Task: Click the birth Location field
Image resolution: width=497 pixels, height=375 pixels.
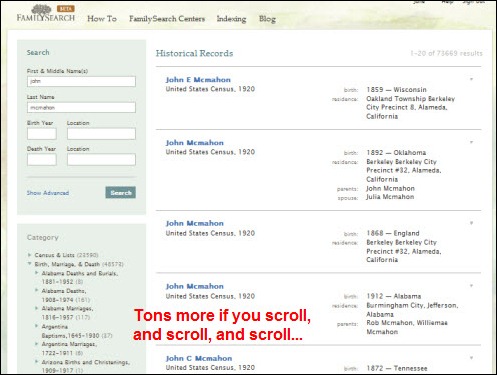Action: pyautogui.click(x=101, y=134)
